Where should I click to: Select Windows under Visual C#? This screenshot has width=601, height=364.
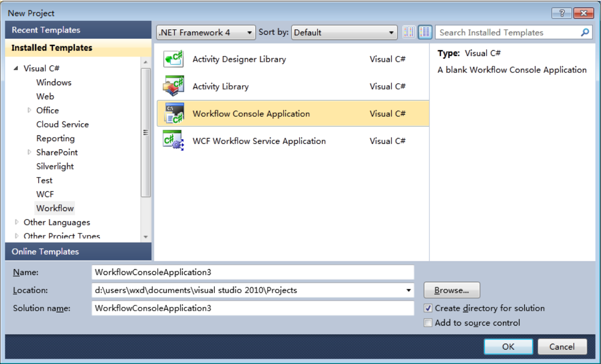tap(54, 83)
